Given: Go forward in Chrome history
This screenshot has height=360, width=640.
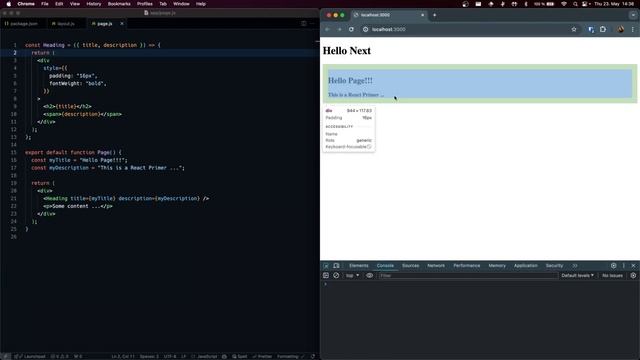Looking at the screenshot, I should (x=339, y=29).
